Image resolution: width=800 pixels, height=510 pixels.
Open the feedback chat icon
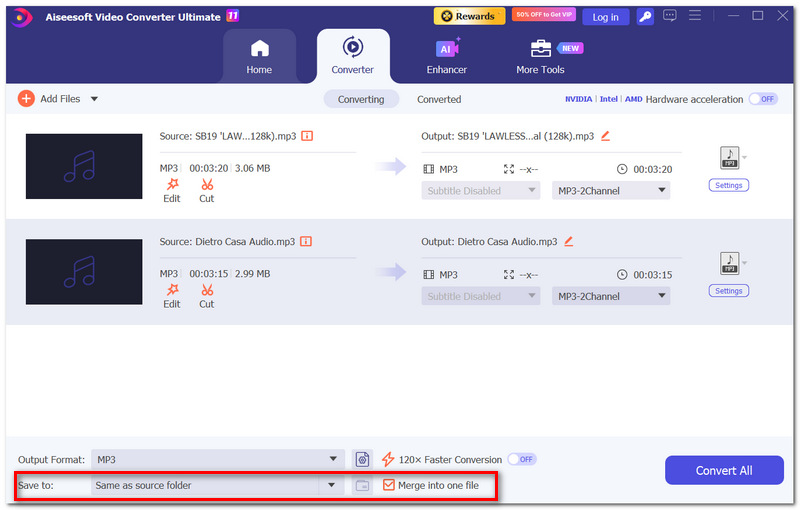[669, 16]
